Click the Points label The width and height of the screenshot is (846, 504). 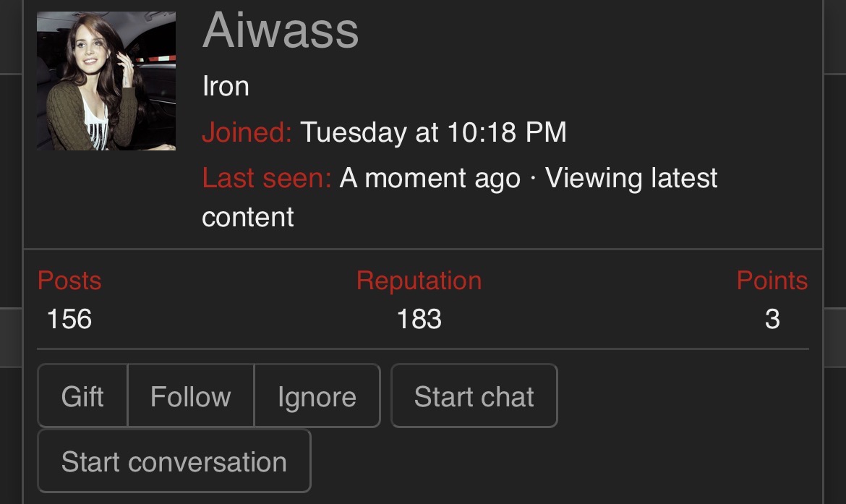click(x=772, y=281)
